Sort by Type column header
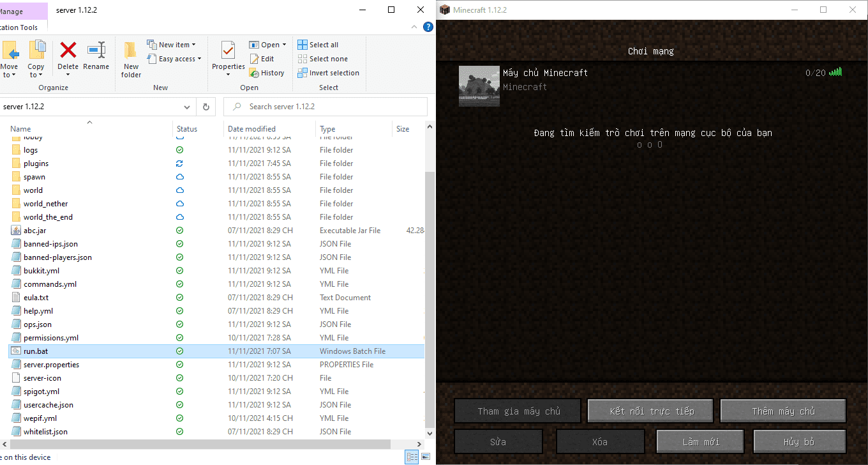Screen dimensions: 868x465 tap(327, 129)
